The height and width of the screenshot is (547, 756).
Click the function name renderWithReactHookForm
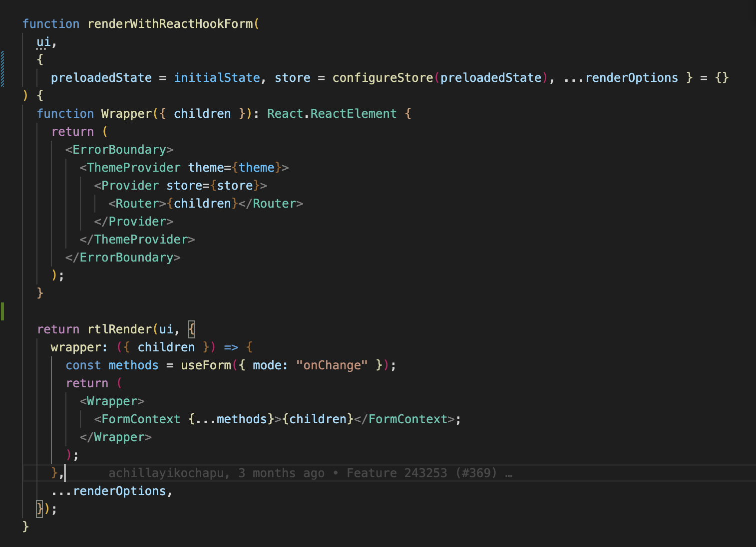170,24
